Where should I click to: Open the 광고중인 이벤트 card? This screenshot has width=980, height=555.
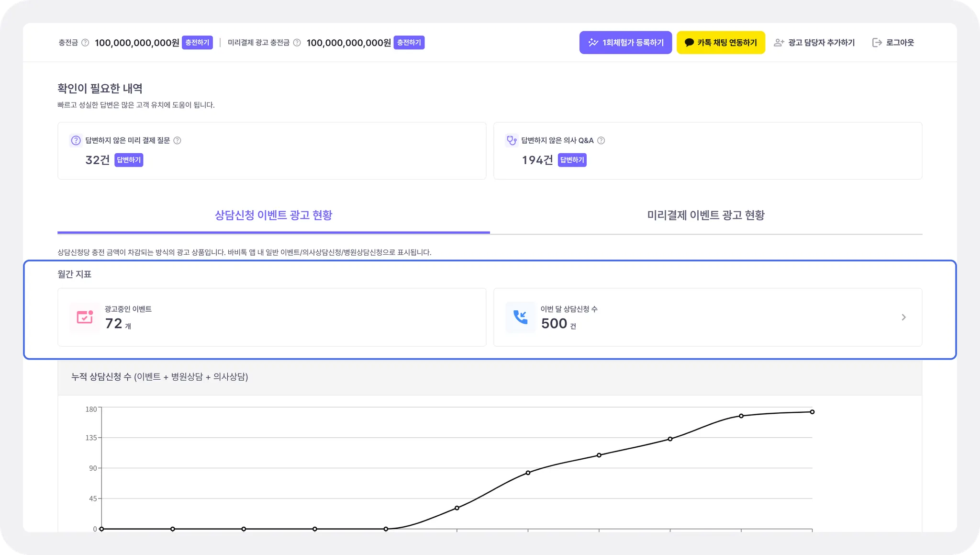tap(272, 317)
